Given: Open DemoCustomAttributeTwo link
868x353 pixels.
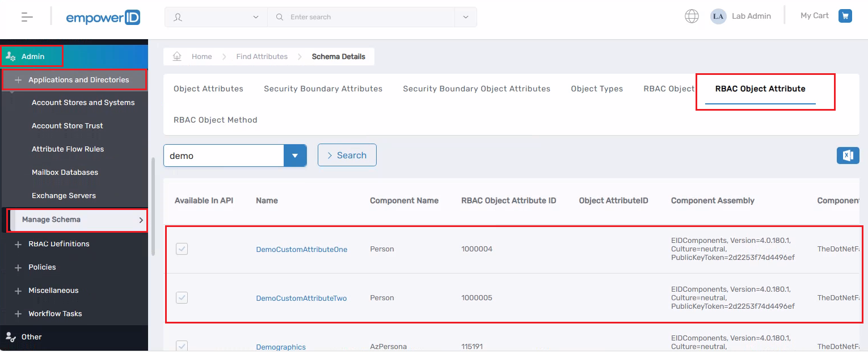Looking at the screenshot, I should click(301, 298).
